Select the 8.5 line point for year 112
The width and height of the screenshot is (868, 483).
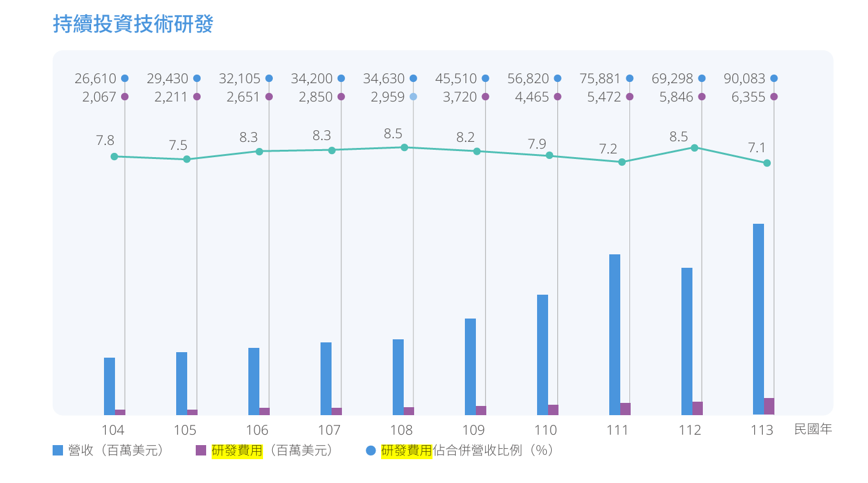click(694, 147)
